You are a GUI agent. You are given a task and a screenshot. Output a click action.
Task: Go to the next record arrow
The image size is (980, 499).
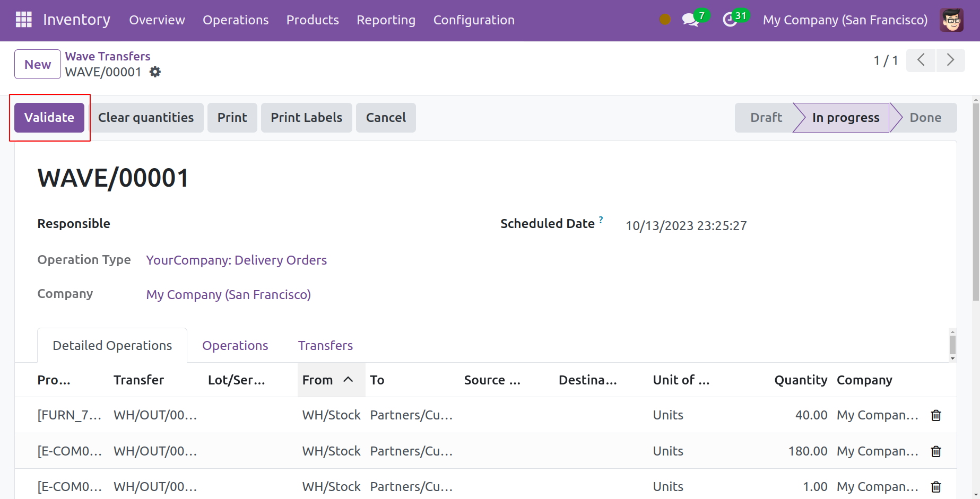(x=950, y=60)
